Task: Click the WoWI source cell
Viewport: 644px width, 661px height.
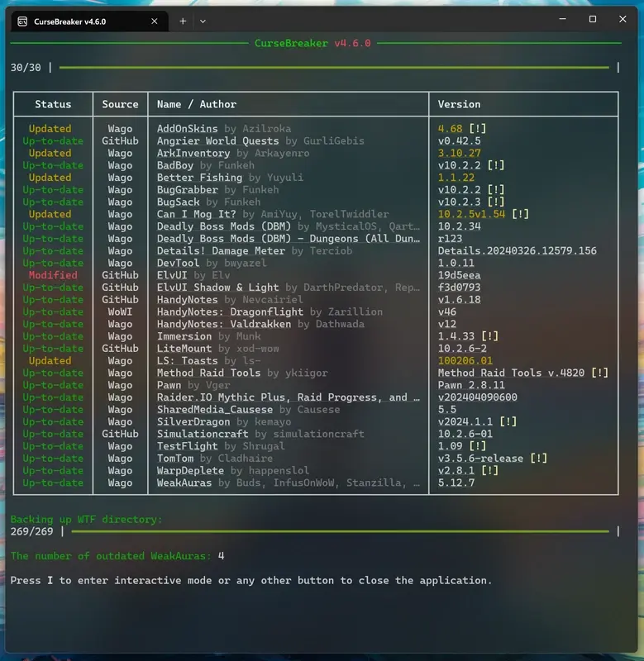Action: click(x=120, y=312)
